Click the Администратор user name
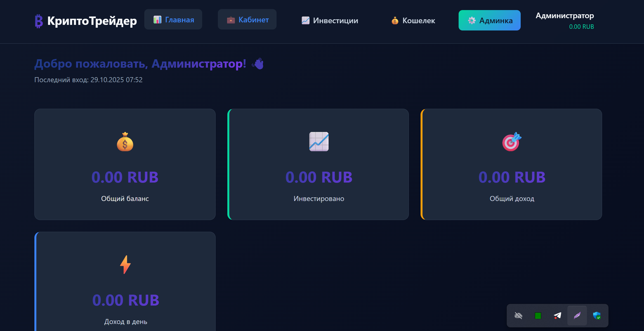The height and width of the screenshot is (331, 644). [565, 16]
